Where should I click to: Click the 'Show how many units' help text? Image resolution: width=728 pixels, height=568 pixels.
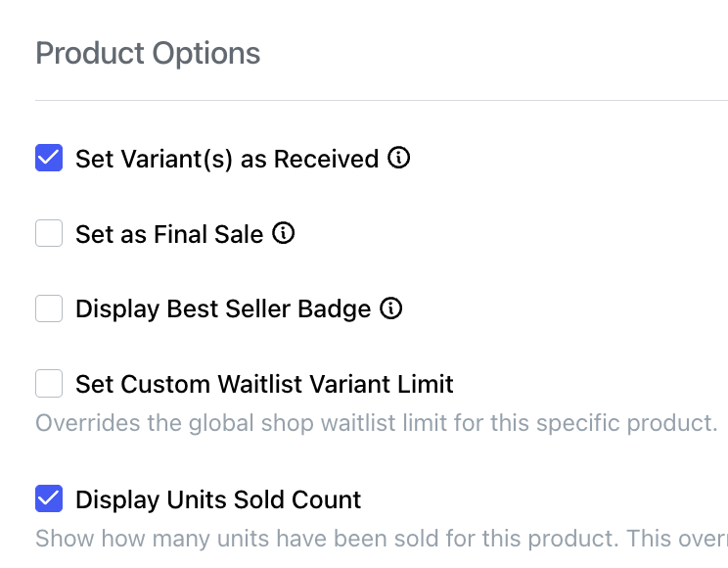[382, 539]
